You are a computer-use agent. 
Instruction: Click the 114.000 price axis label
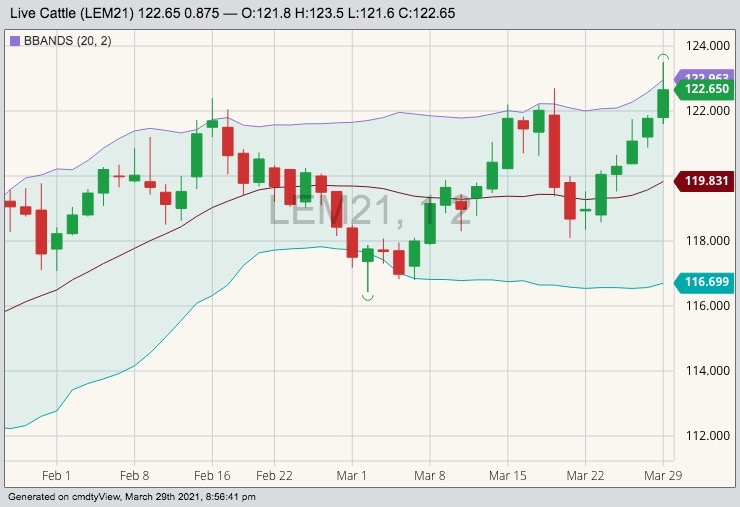[x=707, y=371]
